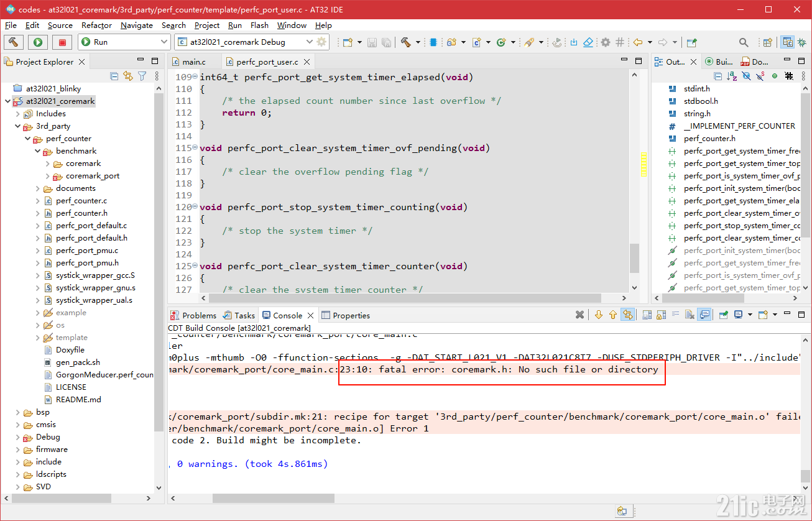812x521 pixels.
Task: Switch to the main.c editor tab
Action: coord(193,62)
